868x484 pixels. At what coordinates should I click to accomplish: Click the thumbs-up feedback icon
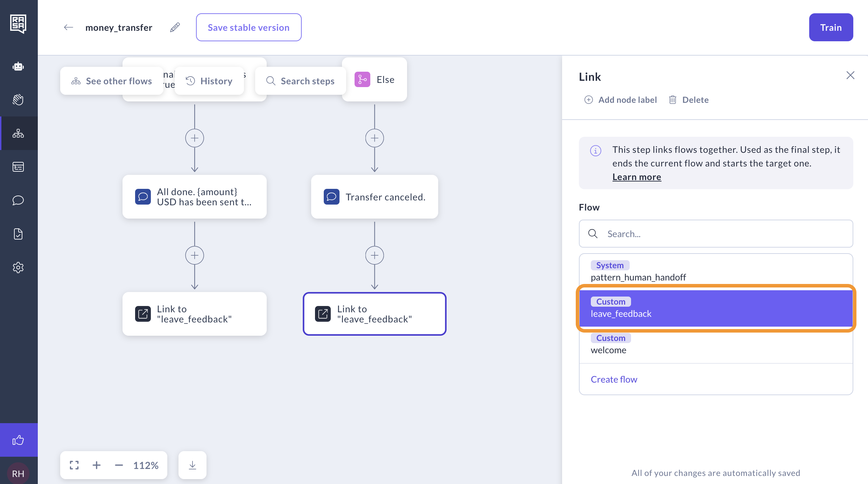[x=18, y=440]
